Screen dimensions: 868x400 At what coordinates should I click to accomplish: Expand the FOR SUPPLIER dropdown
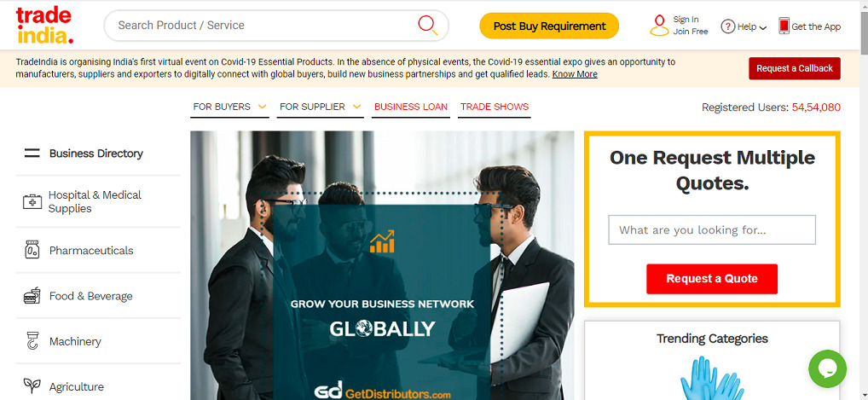(x=321, y=107)
